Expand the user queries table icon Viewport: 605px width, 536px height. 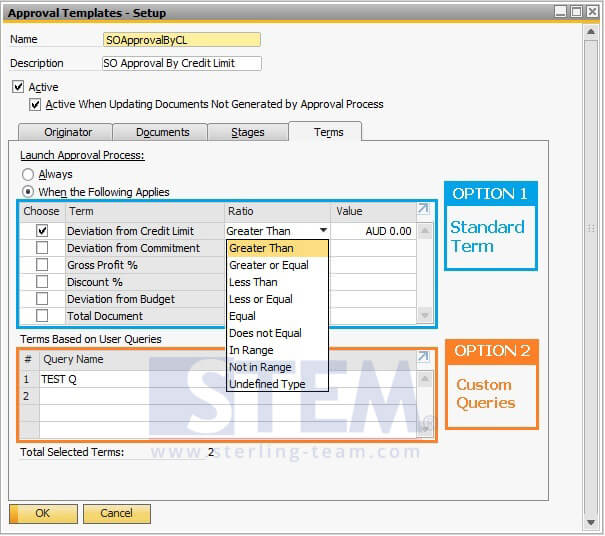423,356
